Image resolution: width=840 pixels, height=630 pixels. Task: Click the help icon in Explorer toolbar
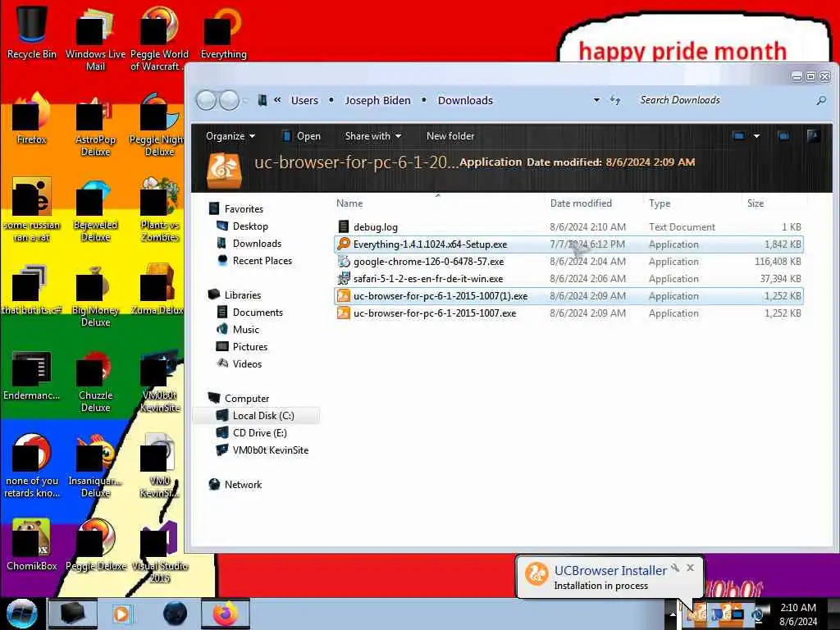pyautogui.click(x=813, y=136)
